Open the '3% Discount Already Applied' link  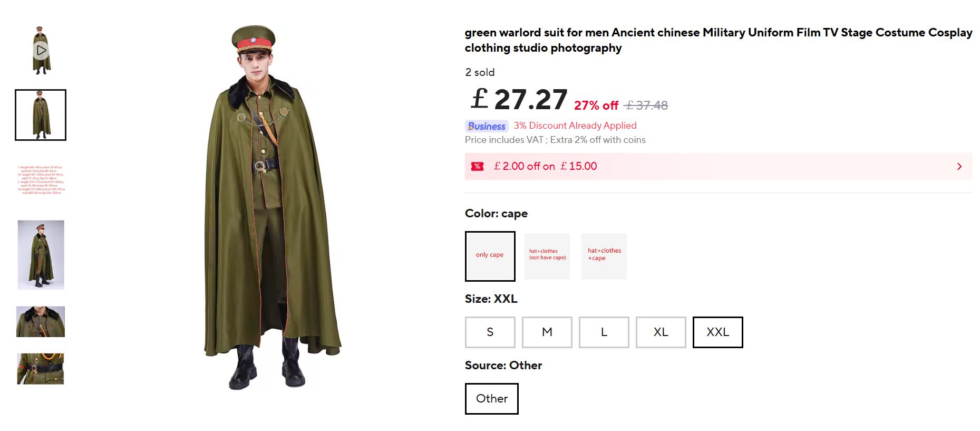pyautogui.click(x=575, y=126)
